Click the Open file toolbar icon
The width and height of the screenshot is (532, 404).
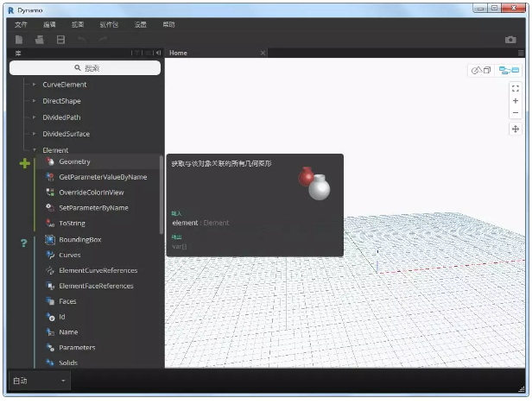coord(40,40)
